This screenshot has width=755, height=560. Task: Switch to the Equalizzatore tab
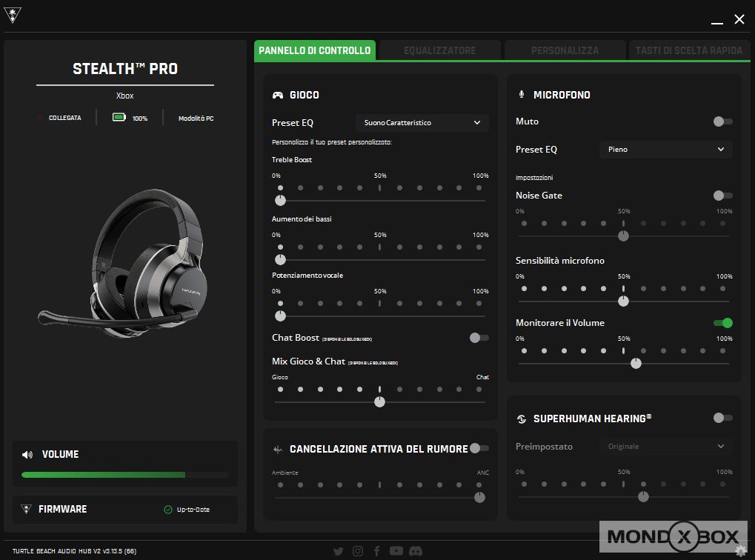pyautogui.click(x=439, y=50)
